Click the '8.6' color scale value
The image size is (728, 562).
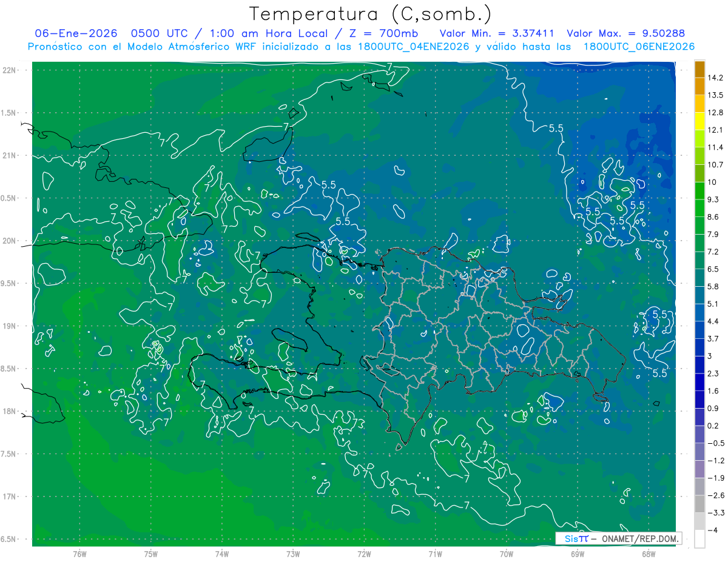(x=713, y=217)
